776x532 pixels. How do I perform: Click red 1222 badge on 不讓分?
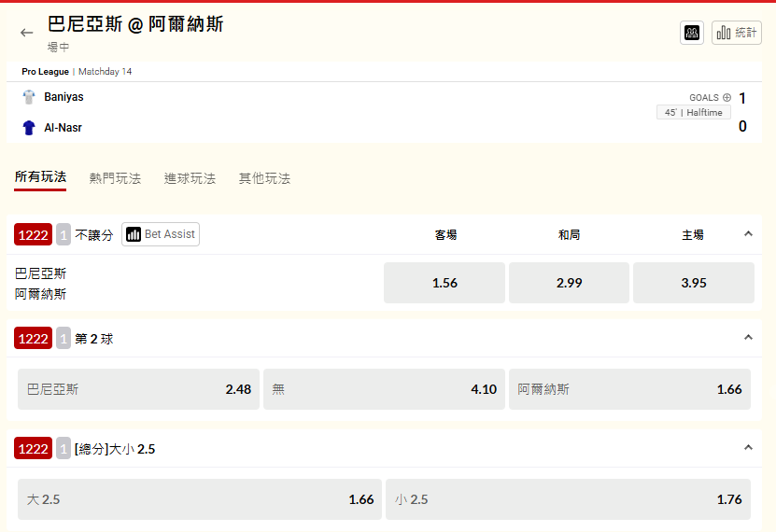tap(33, 234)
